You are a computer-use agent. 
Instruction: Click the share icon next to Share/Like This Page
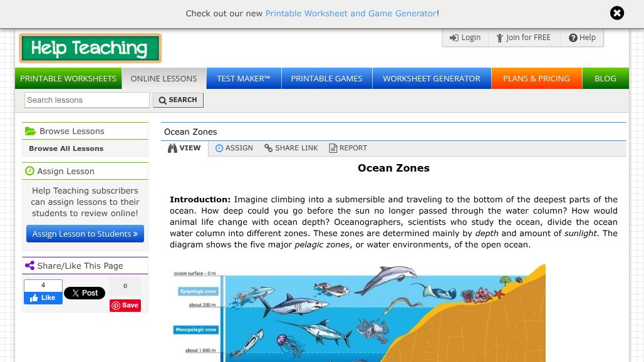30,266
